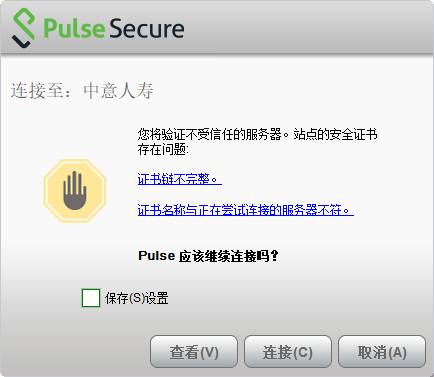Screen dimensions: 434x377
Task: Click the gray hand glyph inside octagon
Action: 75,190
